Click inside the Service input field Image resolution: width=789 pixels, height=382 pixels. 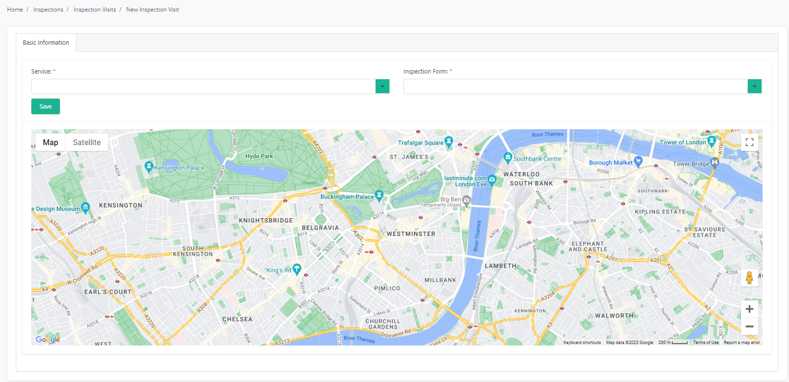click(x=203, y=87)
